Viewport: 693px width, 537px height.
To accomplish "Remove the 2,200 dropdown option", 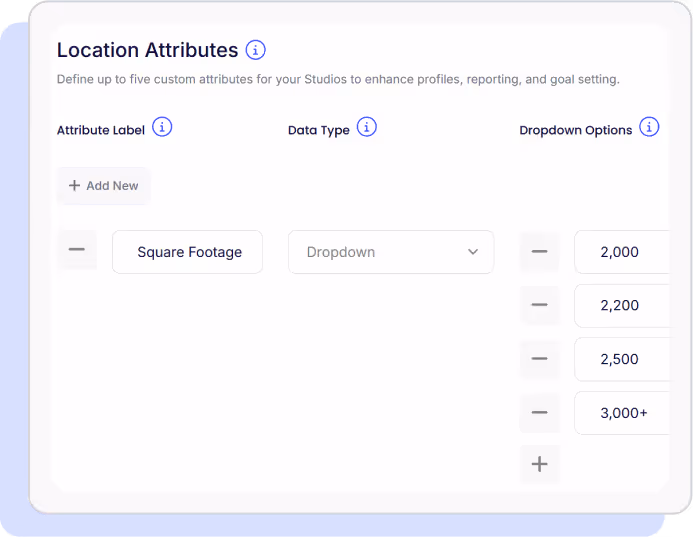I will [540, 305].
